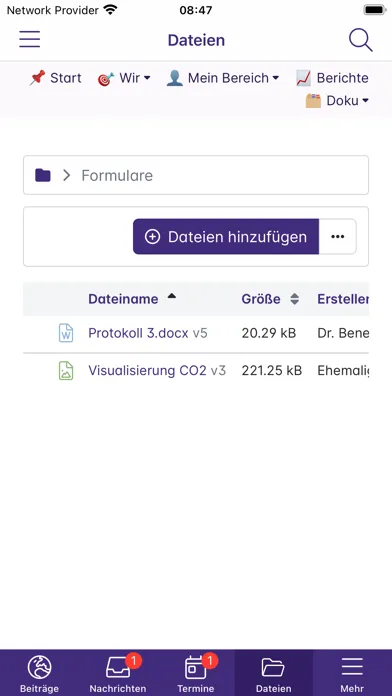The image size is (392, 696).
Task: Open Termine calendar icon
Action: (196, 673)
